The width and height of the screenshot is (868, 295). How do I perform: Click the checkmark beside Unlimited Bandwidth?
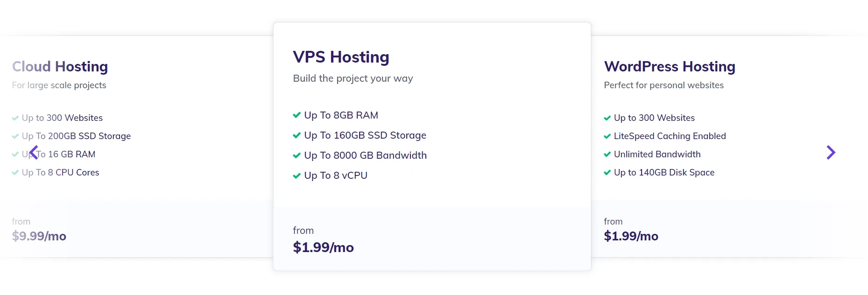(x=607, y=154)
